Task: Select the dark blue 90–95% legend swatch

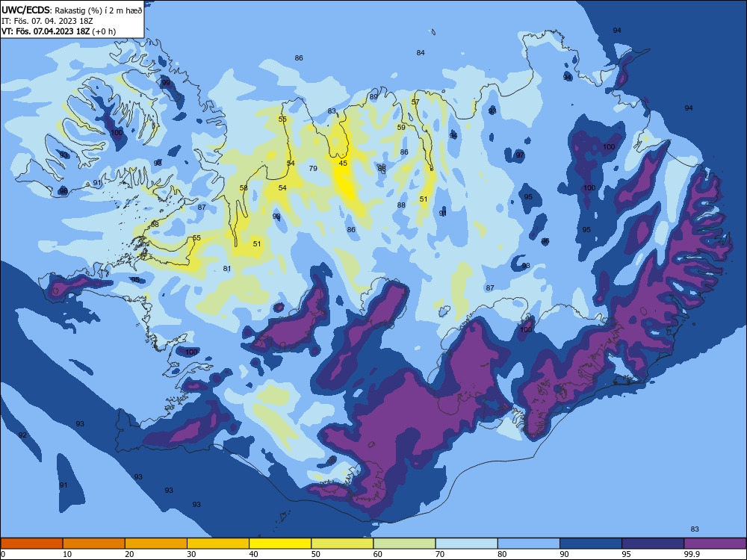Action: pos(591,544)
